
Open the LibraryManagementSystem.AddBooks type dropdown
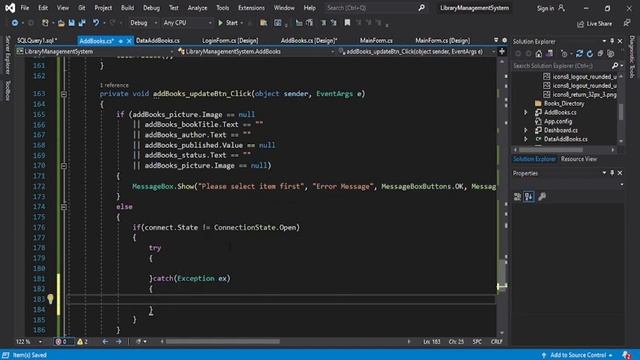[x=256, y=52]
